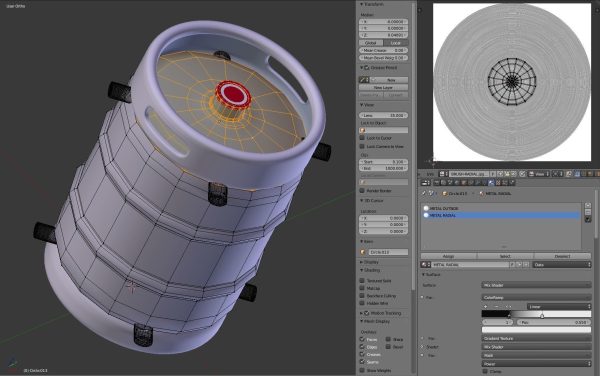Collapse the Grease Pencil panel
600x376 pixels.
click(362, 68)
